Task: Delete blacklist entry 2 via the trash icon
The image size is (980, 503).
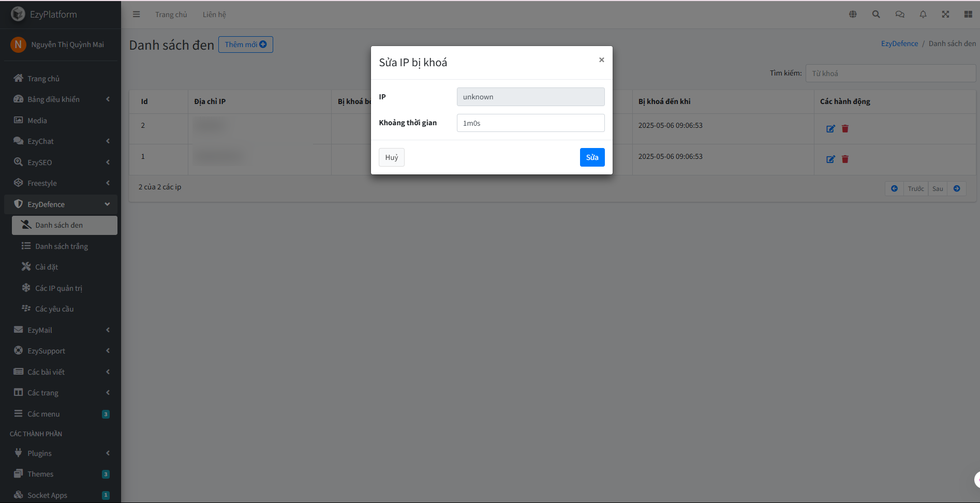Action: 845,128
